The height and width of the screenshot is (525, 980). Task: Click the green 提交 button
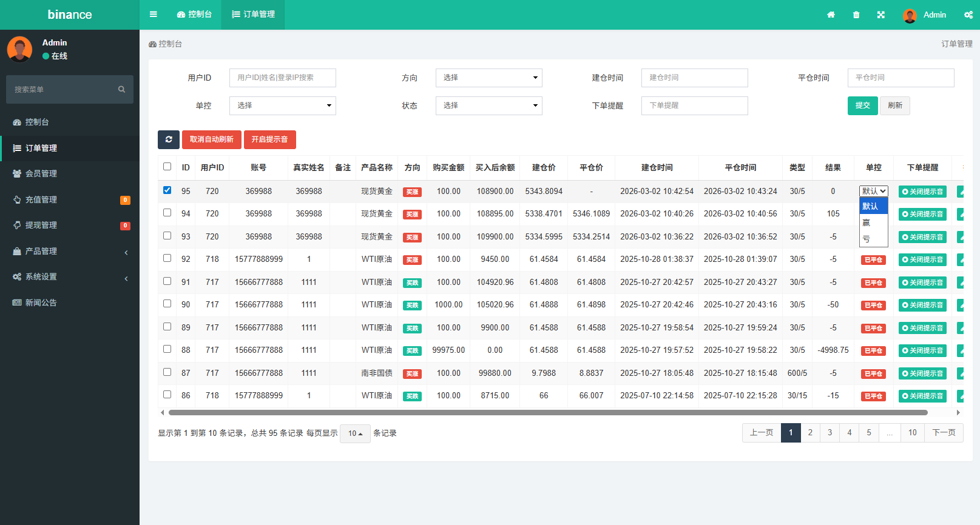(x=862, y=105)
